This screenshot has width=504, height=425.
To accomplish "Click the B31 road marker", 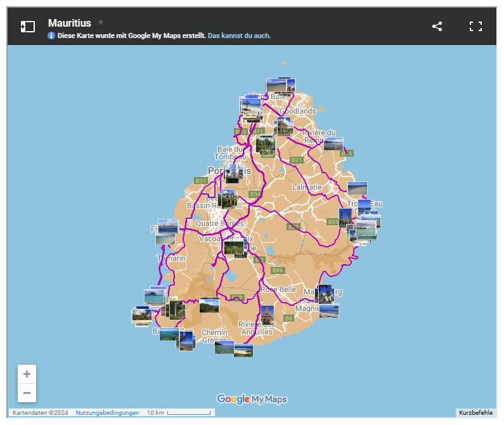I will [201, 181].
